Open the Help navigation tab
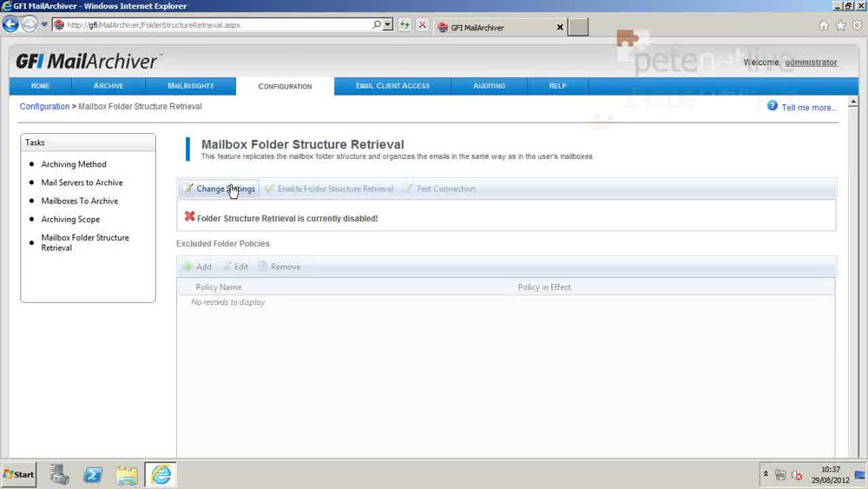 [x=557, y=86]
